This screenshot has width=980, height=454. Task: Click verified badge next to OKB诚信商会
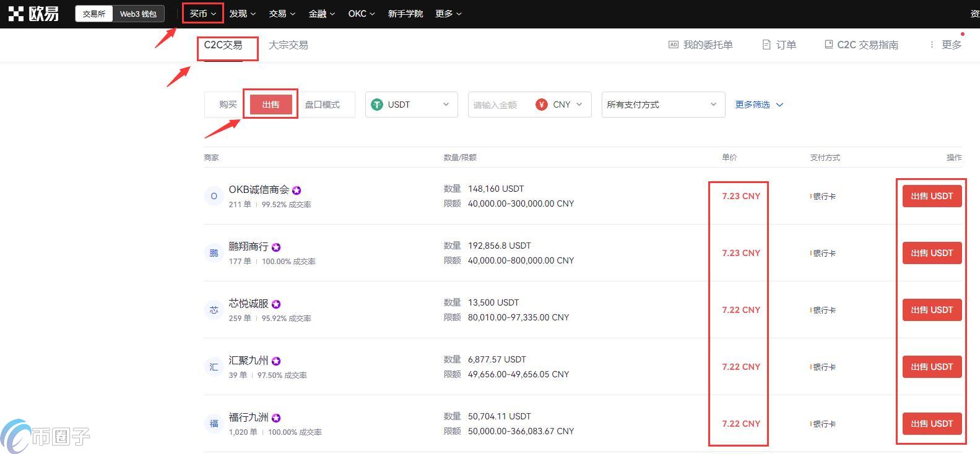click(x=297, y=191)
